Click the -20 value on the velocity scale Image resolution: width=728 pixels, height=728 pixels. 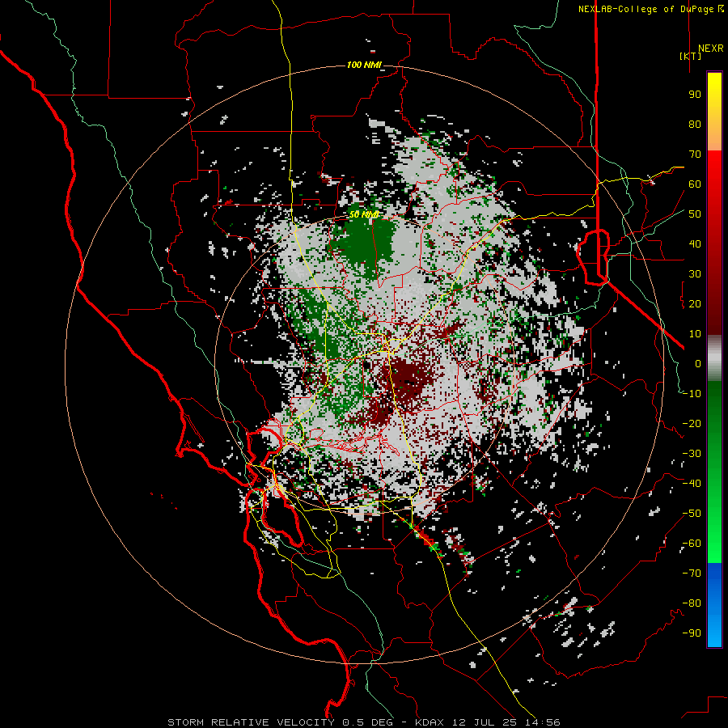[x=692, y=424]
